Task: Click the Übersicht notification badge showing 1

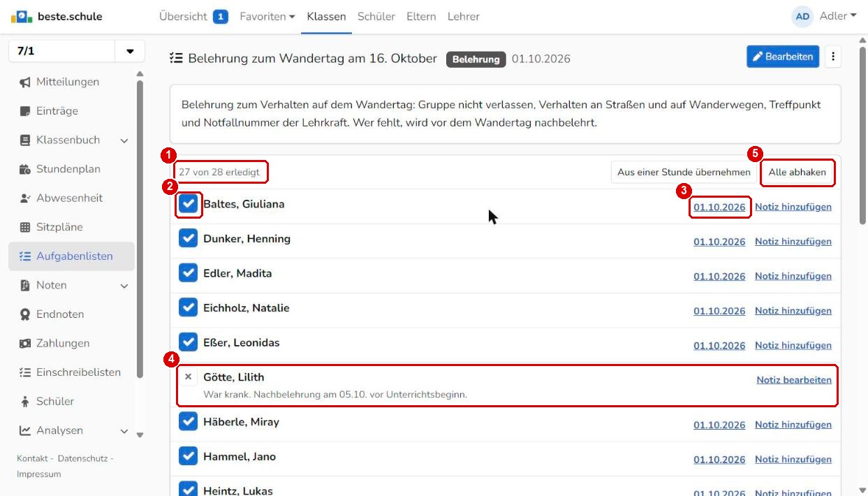Action: 221,16
